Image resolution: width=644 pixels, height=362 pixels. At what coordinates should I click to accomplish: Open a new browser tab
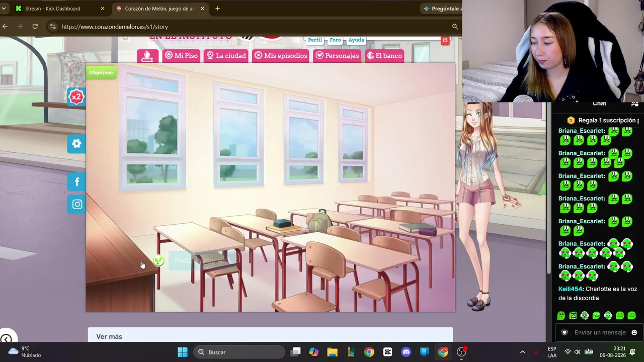coord(217,9)
